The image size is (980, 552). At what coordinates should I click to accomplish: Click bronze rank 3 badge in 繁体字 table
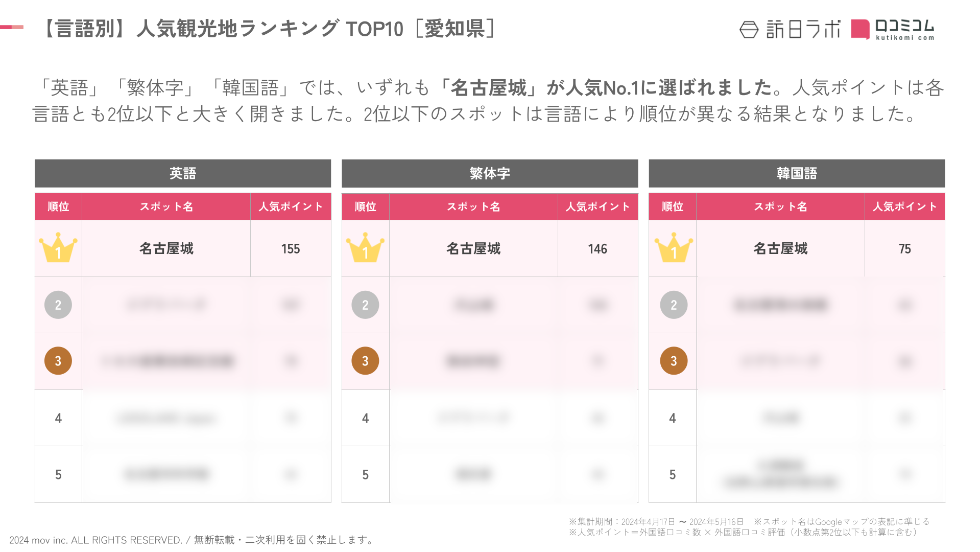point(365,361)
